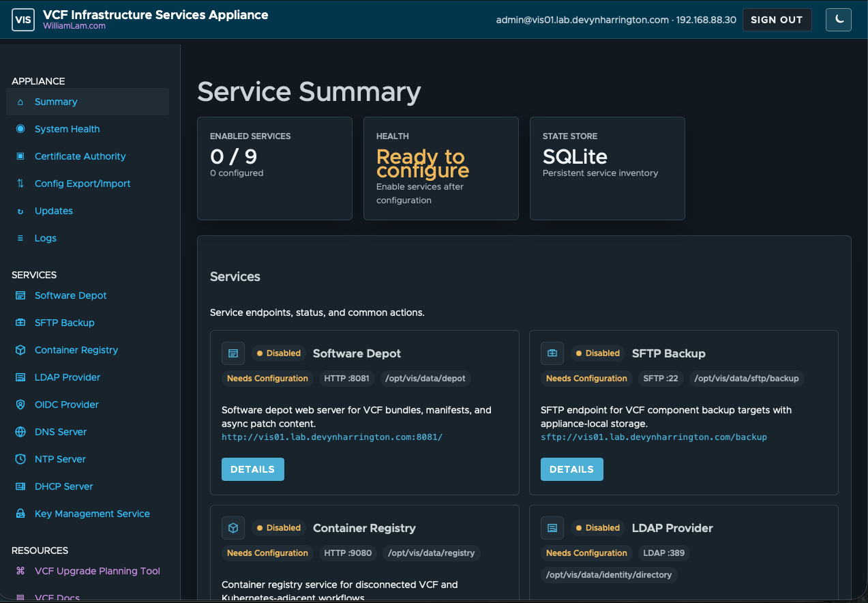Image resolution: width=868 pixels, height=603 pixels.
Task: Click DETAILS on the Software Depot card
Action: pos(253,469)
